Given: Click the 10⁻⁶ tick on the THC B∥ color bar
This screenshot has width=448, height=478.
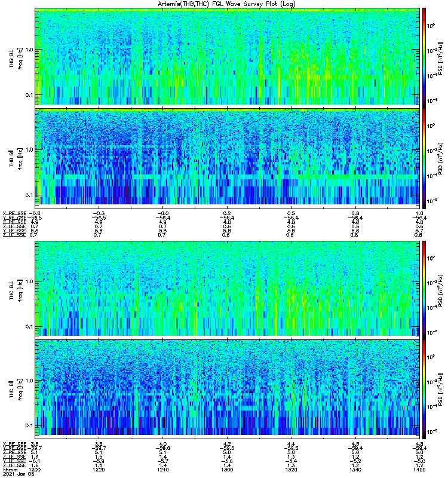Looking at the screenshot, I should (431, 431).
